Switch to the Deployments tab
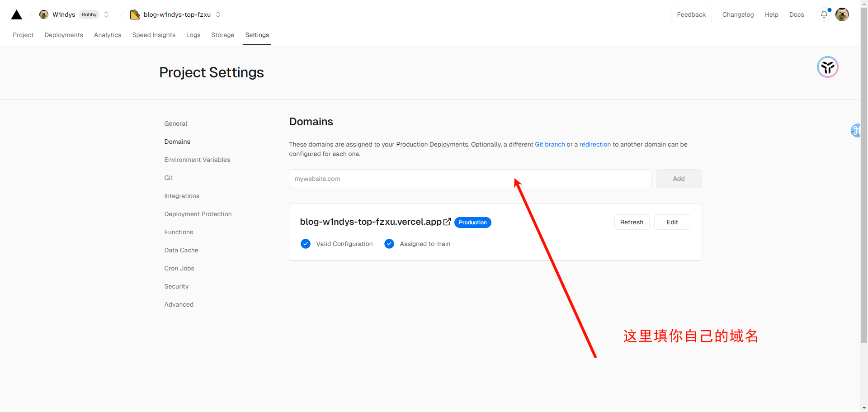The image size is (868, 412). point(64,35)
